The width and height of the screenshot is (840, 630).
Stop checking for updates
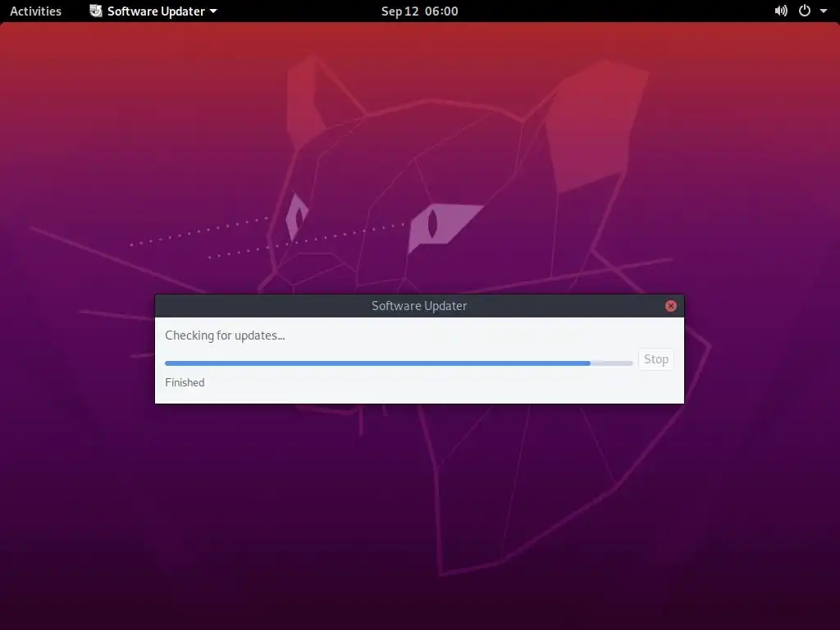tap(655, 359)
